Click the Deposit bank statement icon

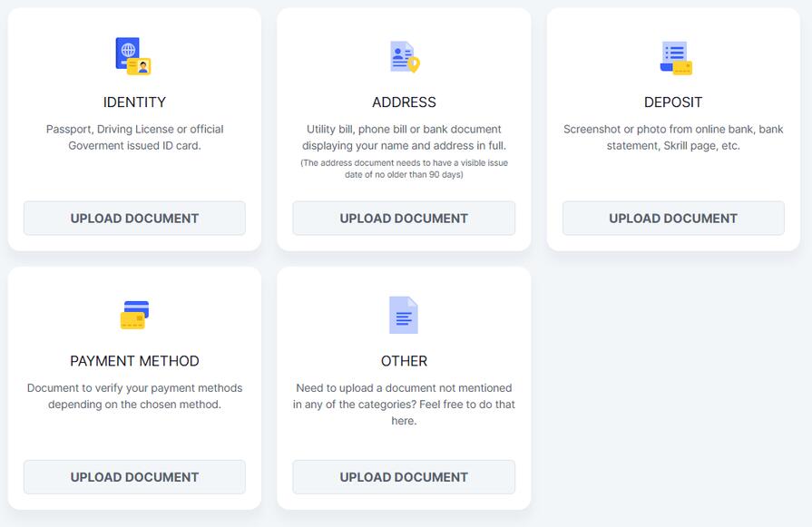point(672,56)
